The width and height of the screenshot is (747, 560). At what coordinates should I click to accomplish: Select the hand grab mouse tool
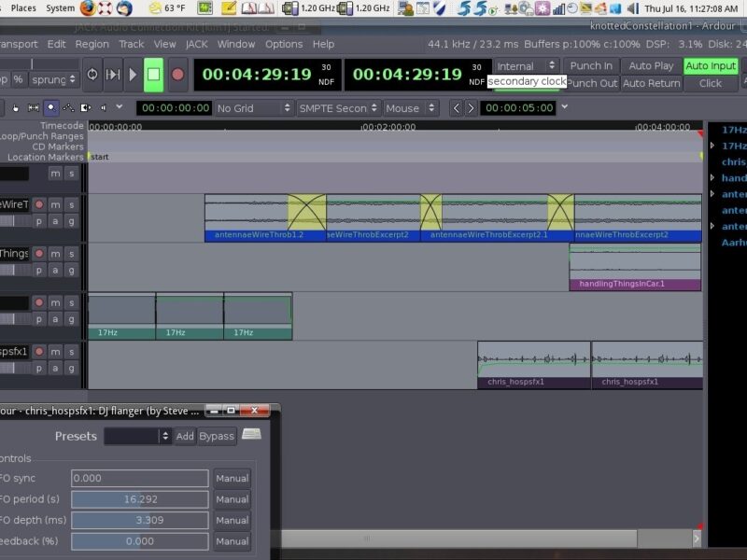(17, 108)
